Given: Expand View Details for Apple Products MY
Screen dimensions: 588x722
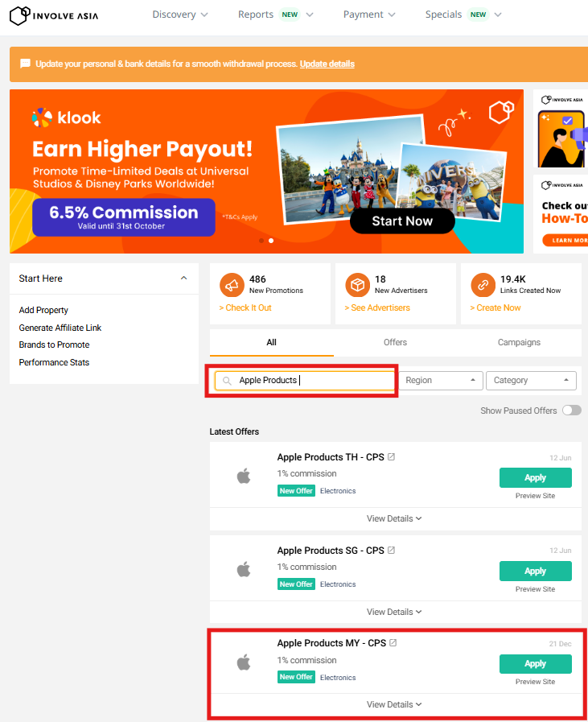Looking at the screenshot, I should coord(394,704).
